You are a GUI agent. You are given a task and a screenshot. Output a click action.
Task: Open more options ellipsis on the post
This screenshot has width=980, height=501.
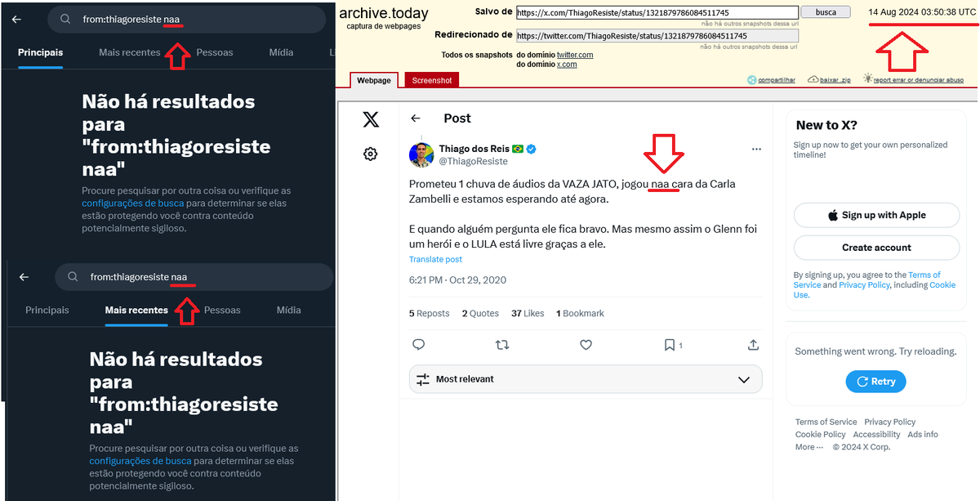pyautogui.click(x=756, y=150)
